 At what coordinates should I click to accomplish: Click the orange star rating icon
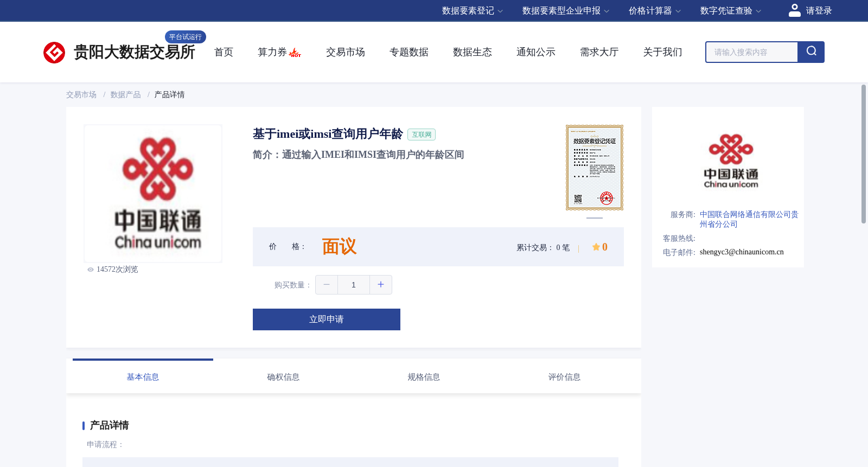coord(596,247)
